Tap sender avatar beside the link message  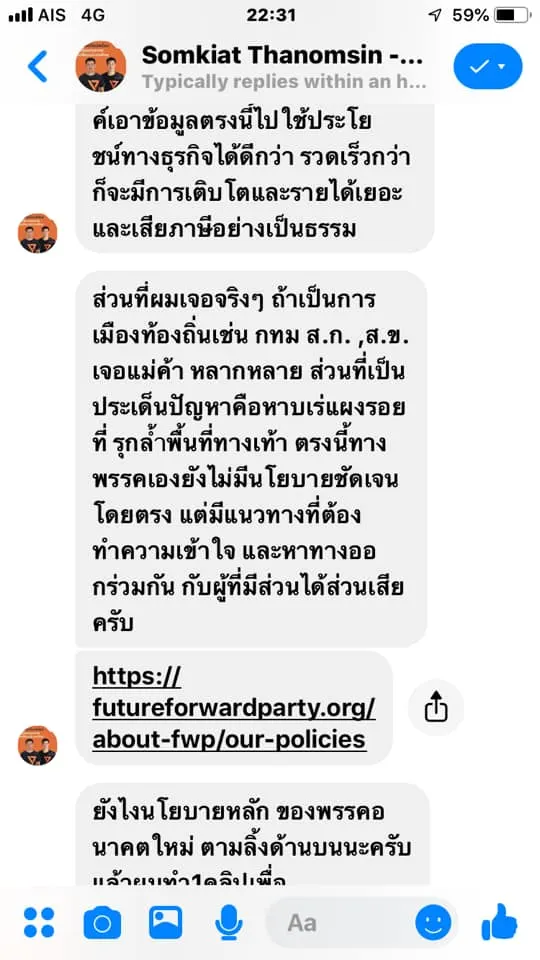tap(38, 745)
